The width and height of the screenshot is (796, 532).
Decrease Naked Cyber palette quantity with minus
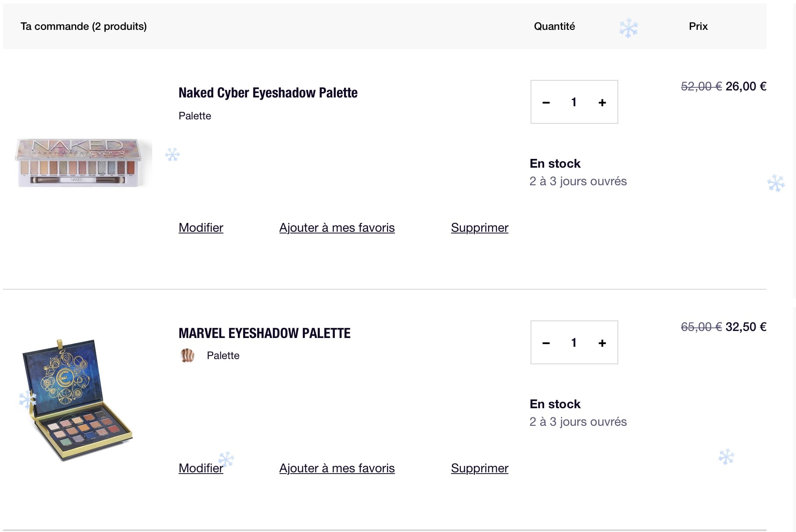click(x=546, y=103)
